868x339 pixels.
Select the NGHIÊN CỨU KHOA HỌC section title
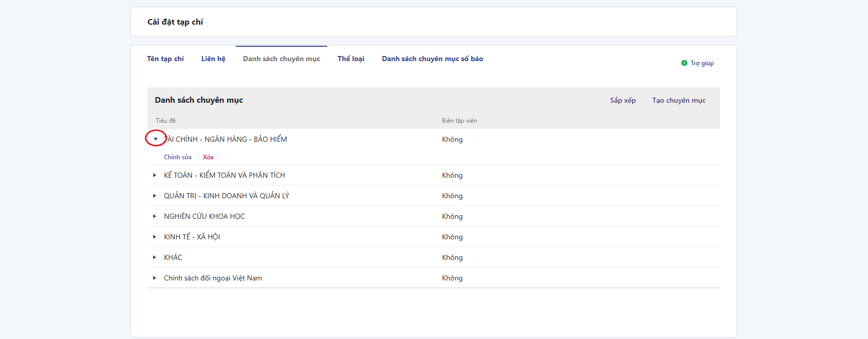[x=204, y=216]
